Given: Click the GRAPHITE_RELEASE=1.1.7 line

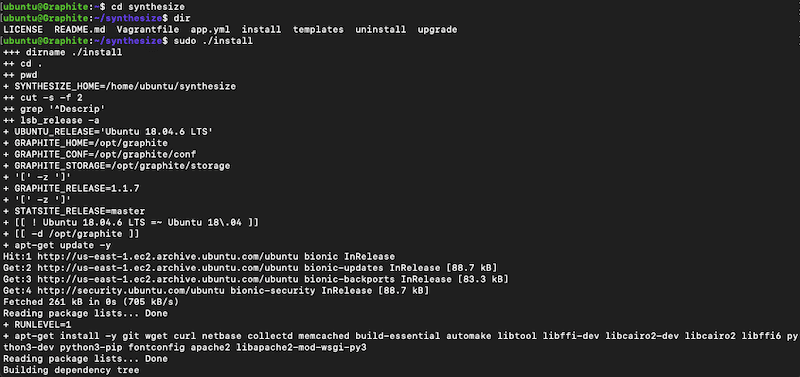Looking at the screenshot, I should (71, 188).
